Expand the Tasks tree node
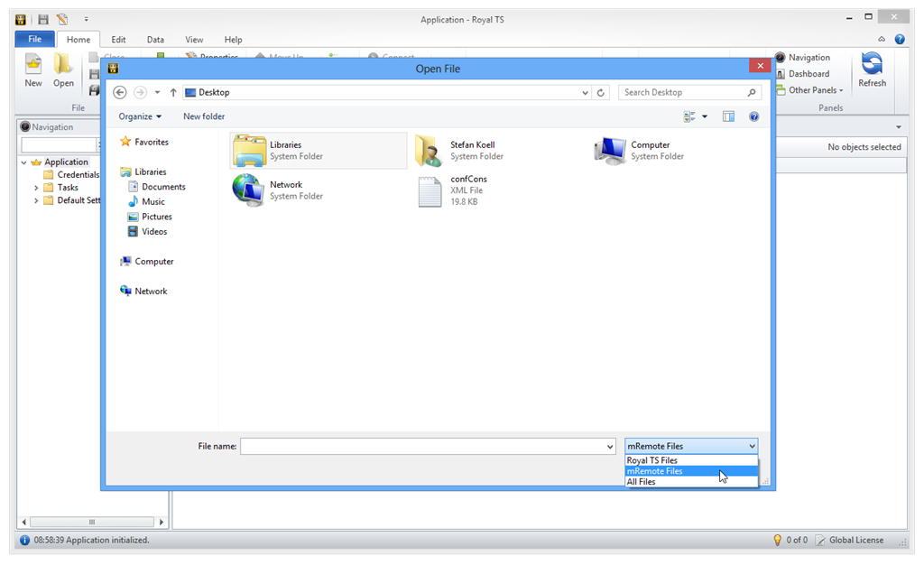 click(36, 188)
